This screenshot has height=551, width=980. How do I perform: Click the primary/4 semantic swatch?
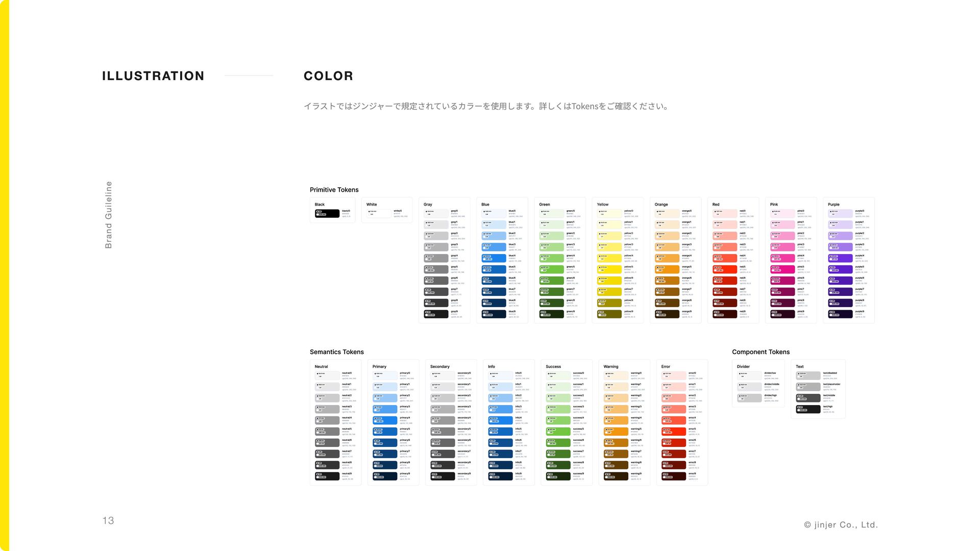(x=384, y=420)
